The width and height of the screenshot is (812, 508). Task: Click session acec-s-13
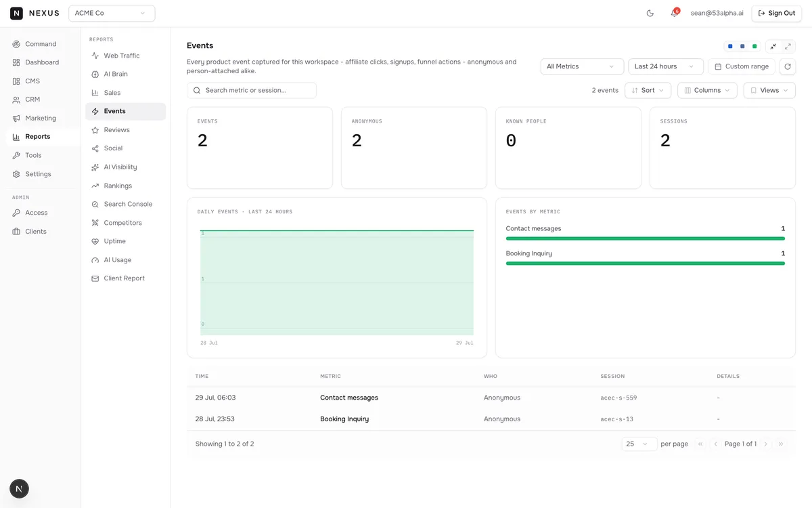click(x=616, y=419)
